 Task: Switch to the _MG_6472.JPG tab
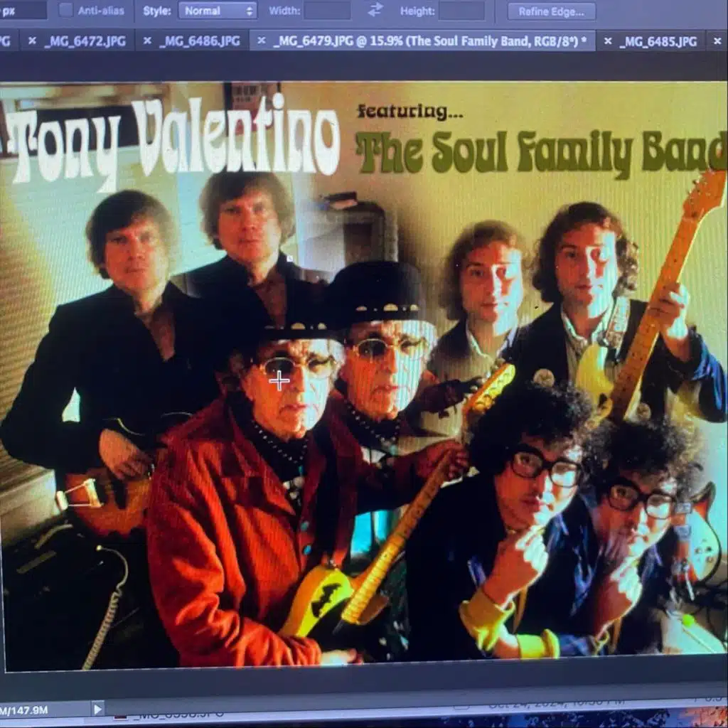pyautogui.click(x=85, y=41)
